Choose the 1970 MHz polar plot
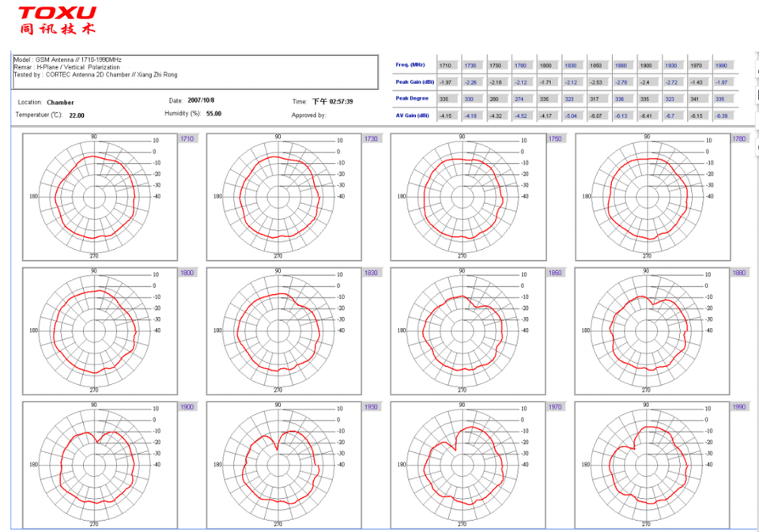Viewport: 759px width, 532px height. (x=468, y=465)
